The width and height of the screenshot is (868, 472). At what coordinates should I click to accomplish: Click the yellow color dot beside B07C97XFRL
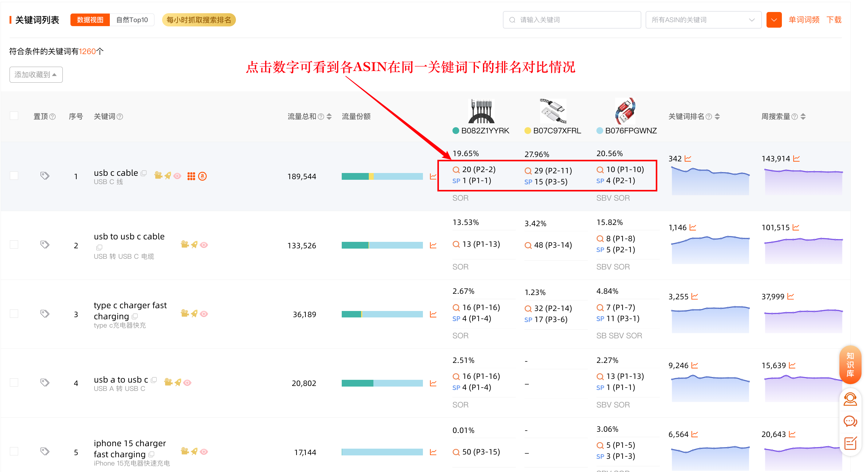click(528, 131)
